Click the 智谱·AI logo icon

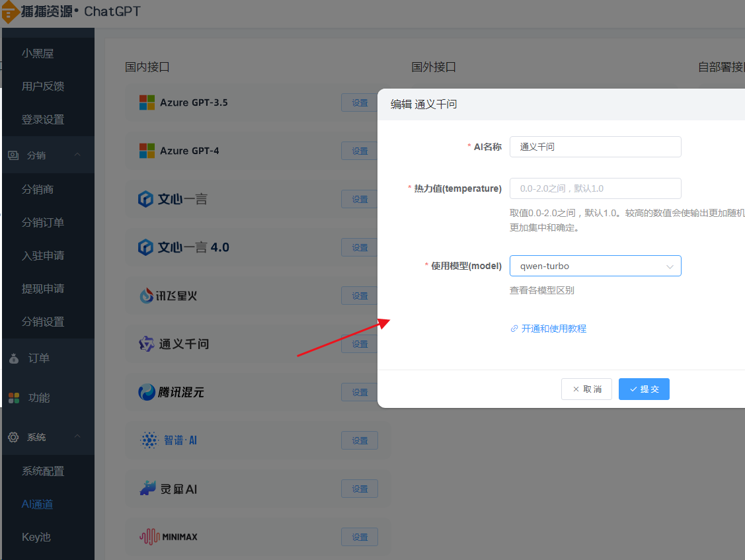[149, 440]
